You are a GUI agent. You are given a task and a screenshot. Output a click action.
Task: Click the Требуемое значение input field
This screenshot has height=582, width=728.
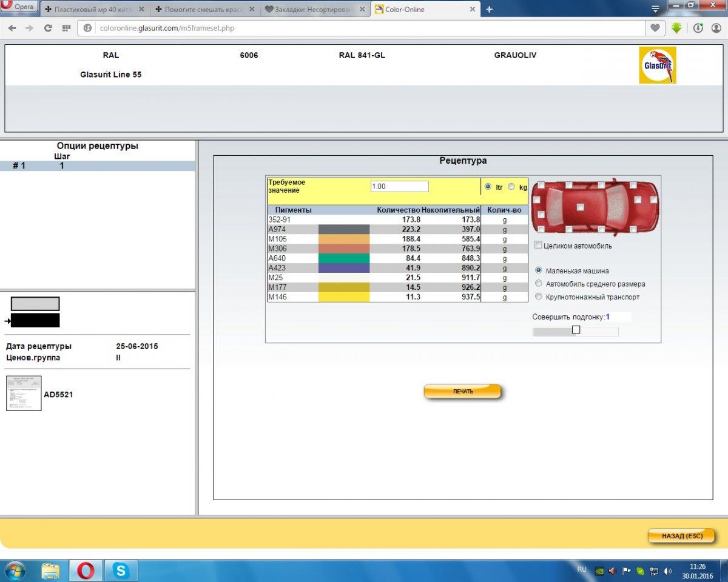click(x=399, y=187)
